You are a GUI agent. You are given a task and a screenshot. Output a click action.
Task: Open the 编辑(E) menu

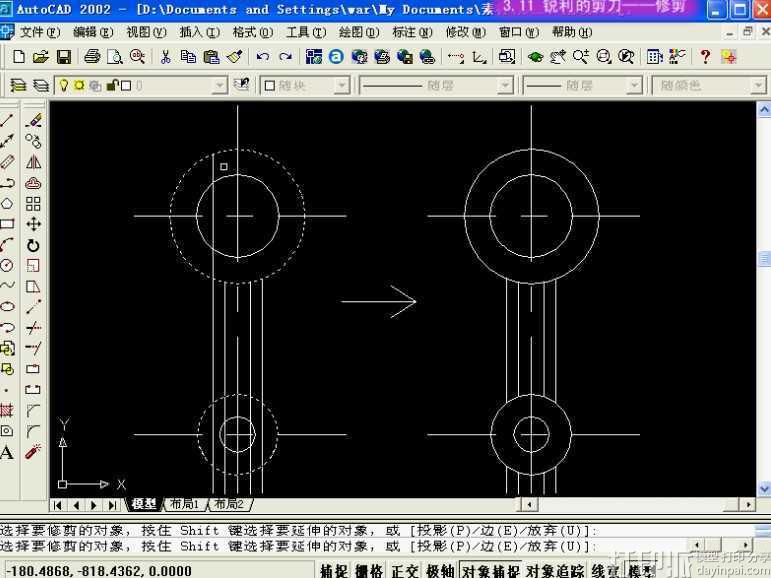93,32
